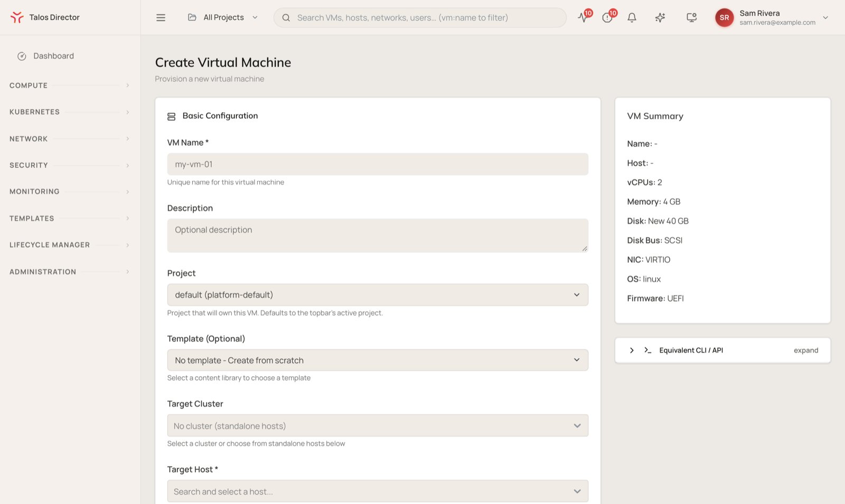Expand the KUBERNETES sidebar section
This screenshot has height=504, width=845.
[69, 112]
